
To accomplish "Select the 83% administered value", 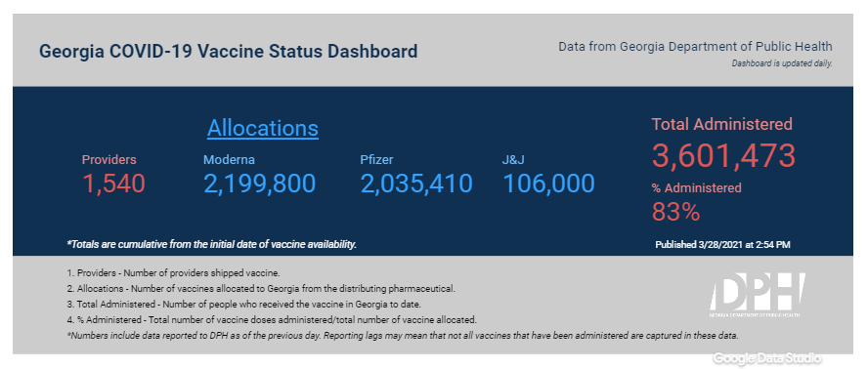I will click(675, 212).
